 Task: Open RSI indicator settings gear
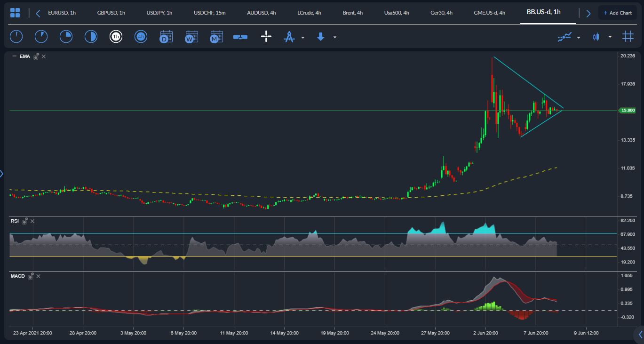pyautogui.click(x=24, y=221)
